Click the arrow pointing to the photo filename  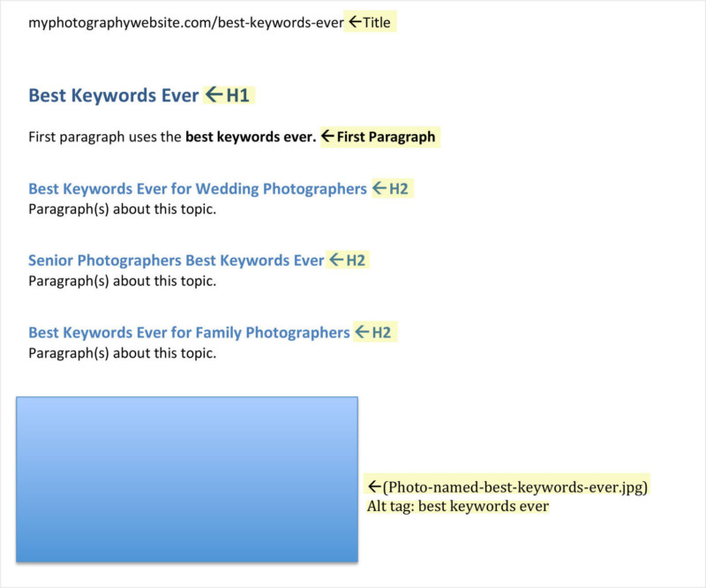[374, 485]
